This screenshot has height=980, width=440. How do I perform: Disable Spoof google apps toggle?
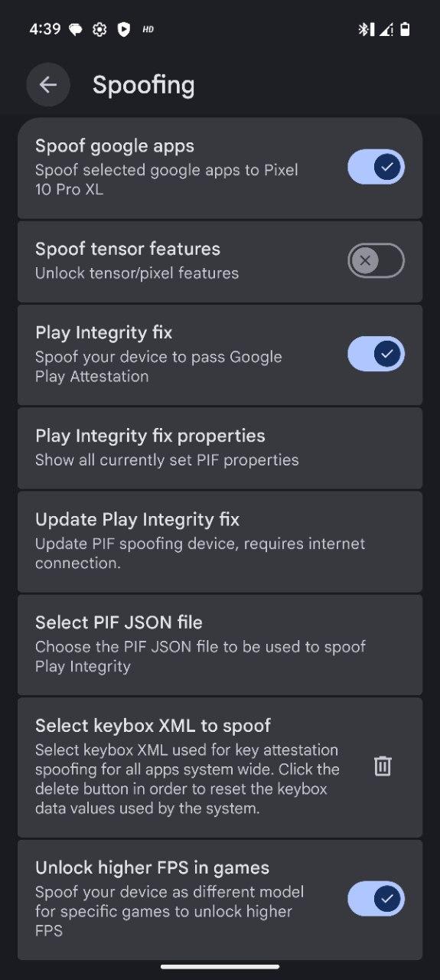376,167
